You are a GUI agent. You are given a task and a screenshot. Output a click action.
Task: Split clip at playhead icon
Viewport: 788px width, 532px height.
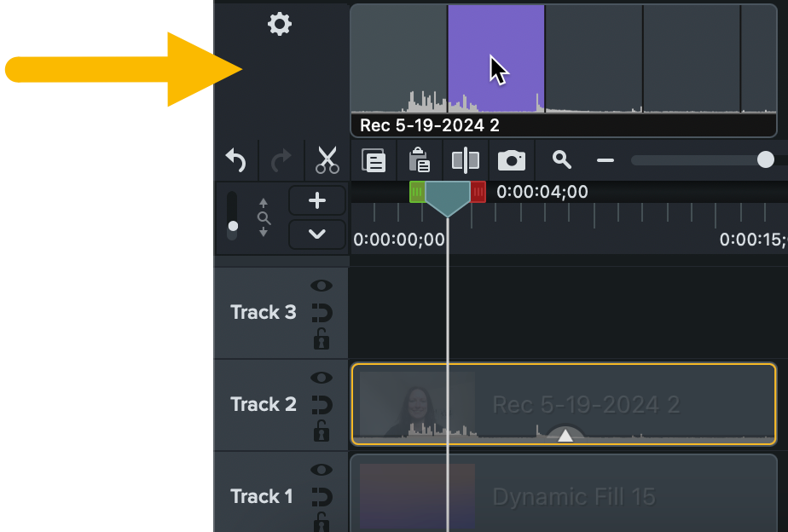click(466, 160)
